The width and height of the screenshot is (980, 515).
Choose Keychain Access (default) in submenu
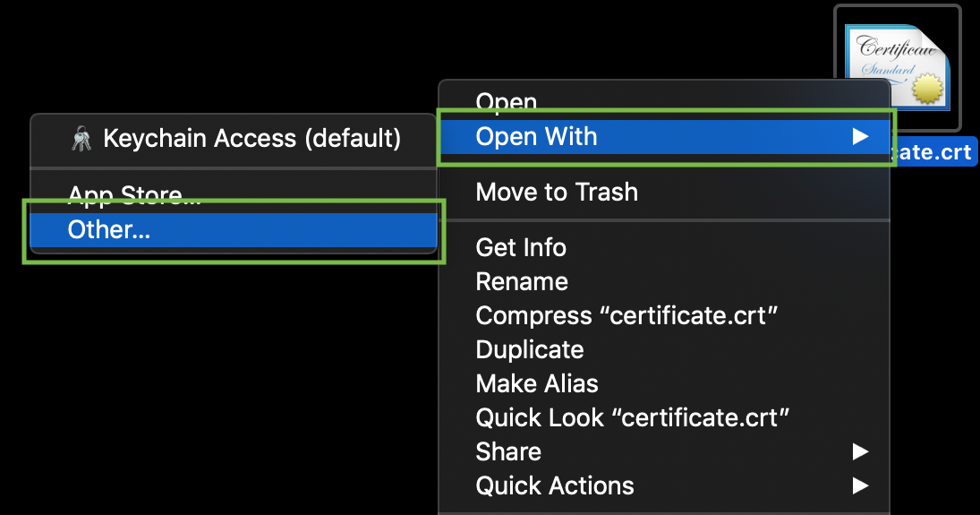[251, 139]
